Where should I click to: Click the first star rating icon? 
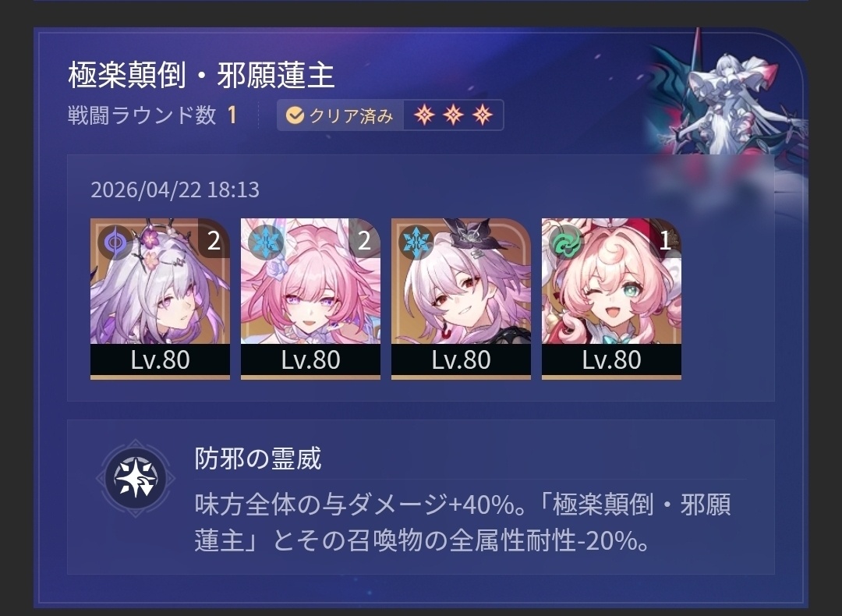pyautogui.click(x=424, y=115)
